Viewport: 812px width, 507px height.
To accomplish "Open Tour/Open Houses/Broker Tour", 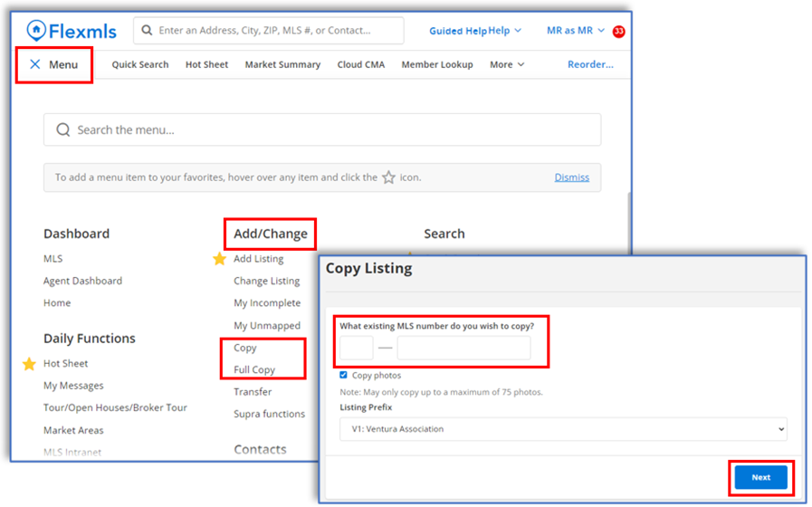I will click(115, 408).
